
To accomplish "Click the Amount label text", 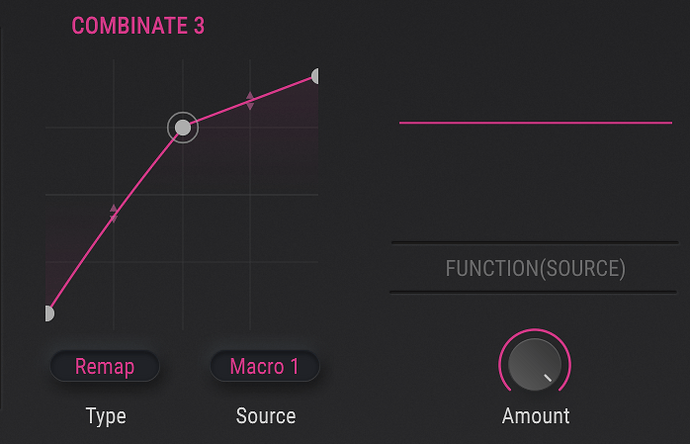I will coord(535,416).
